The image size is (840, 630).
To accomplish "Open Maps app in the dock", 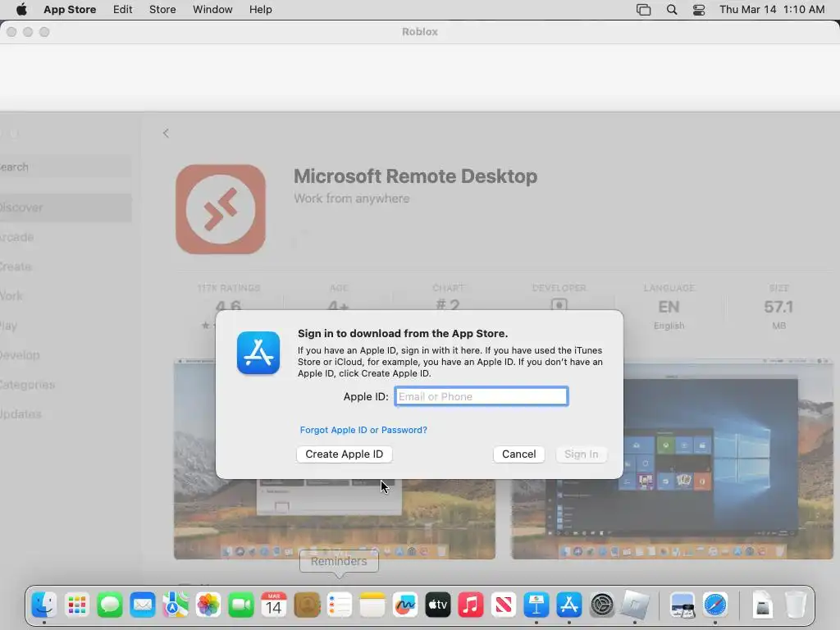I will coord(176,605).
